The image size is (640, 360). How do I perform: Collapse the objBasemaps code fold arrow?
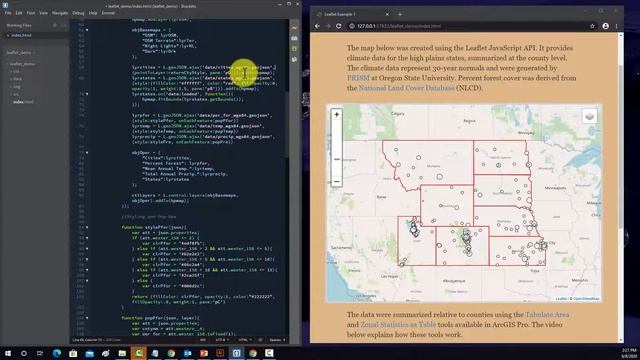pos(87,30)
